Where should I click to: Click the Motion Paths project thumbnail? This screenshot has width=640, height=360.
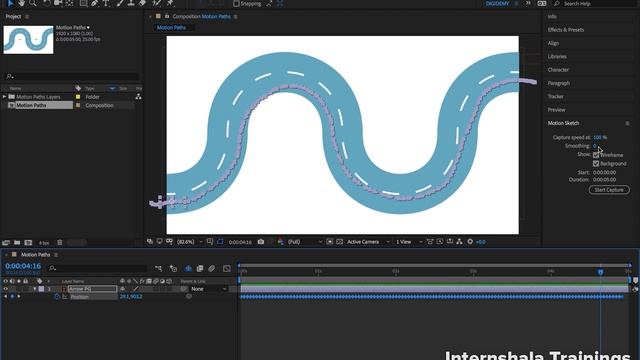tap(28, 40)
